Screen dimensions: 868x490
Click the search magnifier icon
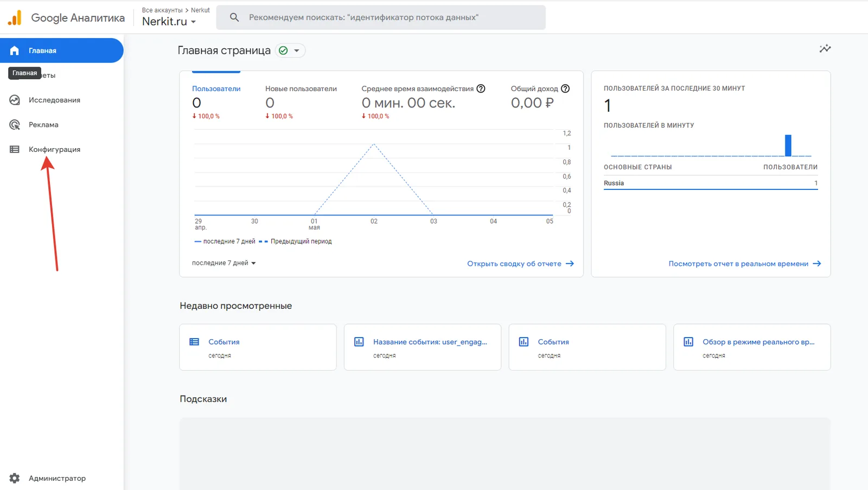tap(234, 17)
